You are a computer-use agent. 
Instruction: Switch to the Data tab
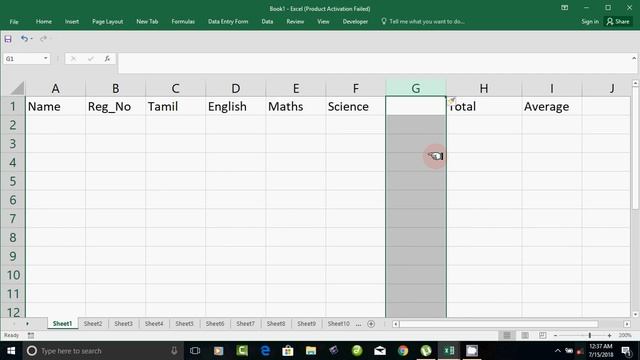(267, 22)
